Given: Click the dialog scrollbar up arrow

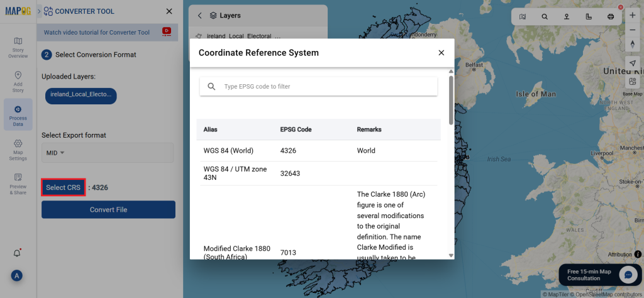Looking at the screenshot, I should pos(451,72).
